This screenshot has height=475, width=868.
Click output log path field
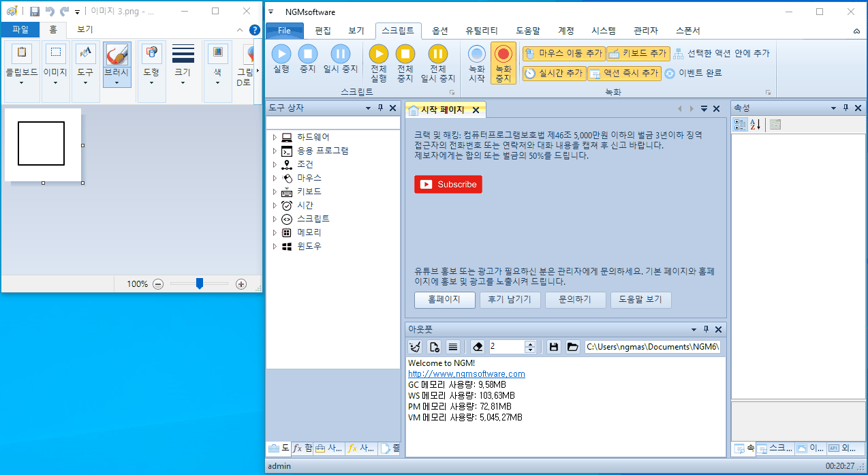coord(653,347)
